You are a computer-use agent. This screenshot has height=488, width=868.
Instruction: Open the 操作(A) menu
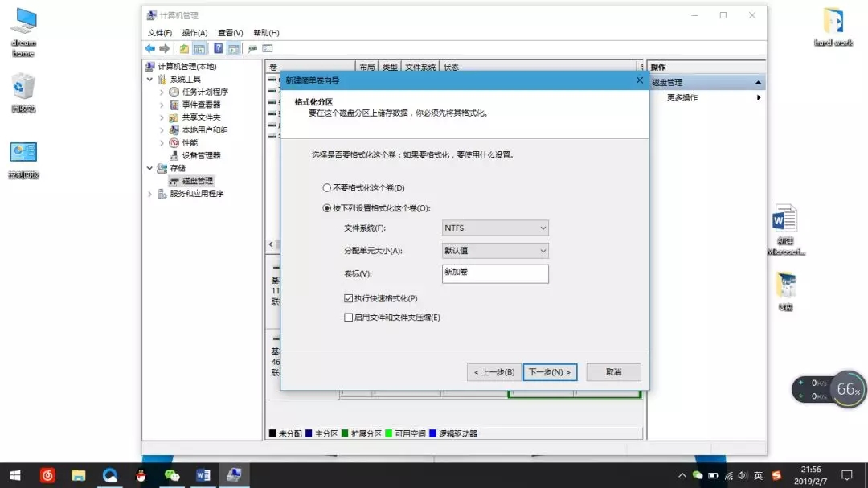tap(193, 32)
